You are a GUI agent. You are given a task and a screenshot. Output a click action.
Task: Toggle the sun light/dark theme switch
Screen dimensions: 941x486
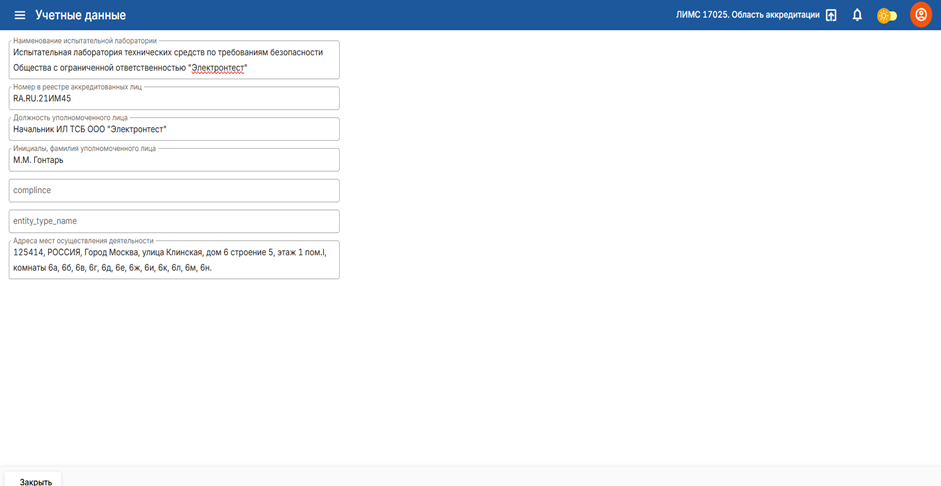coord(886,15)
